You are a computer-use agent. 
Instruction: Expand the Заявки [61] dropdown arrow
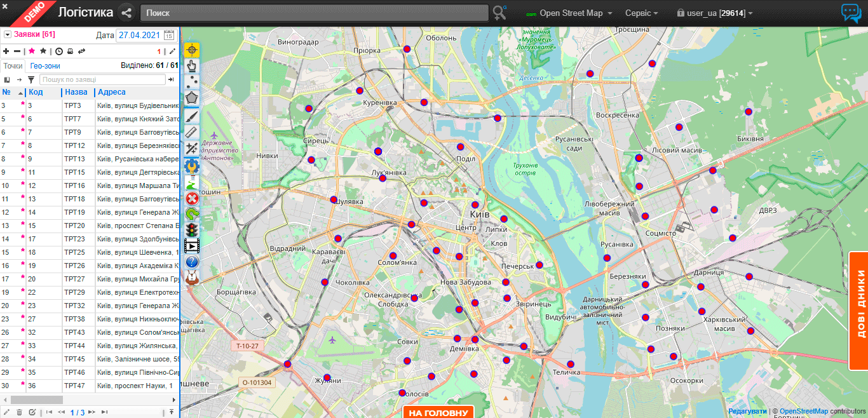(8, 35)
